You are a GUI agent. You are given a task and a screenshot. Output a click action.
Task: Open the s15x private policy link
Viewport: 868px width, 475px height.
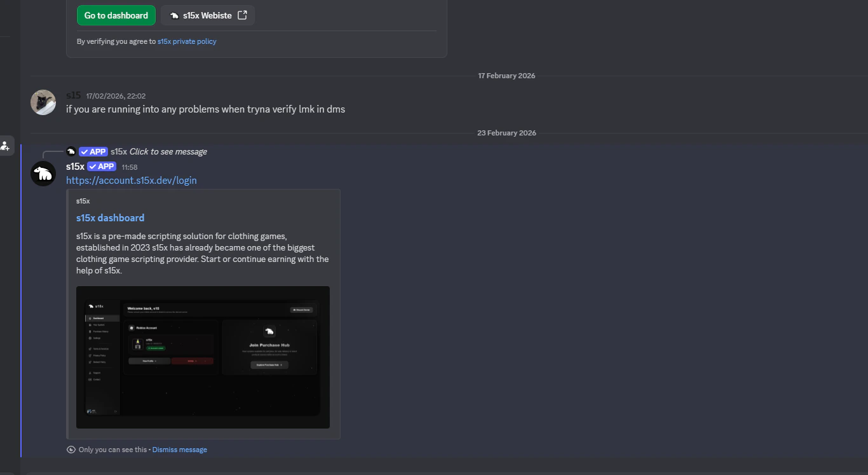point(187,41)
